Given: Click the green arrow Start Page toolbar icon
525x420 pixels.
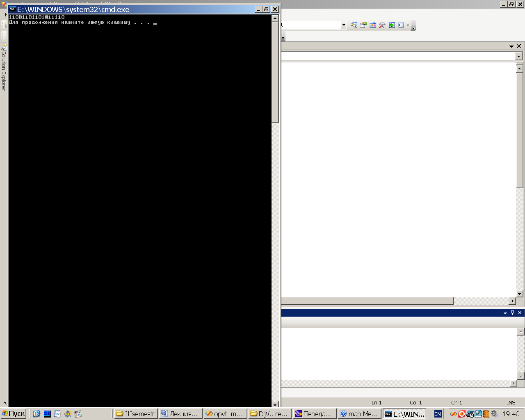Looking at the screenshot, I should click(392, 25).
